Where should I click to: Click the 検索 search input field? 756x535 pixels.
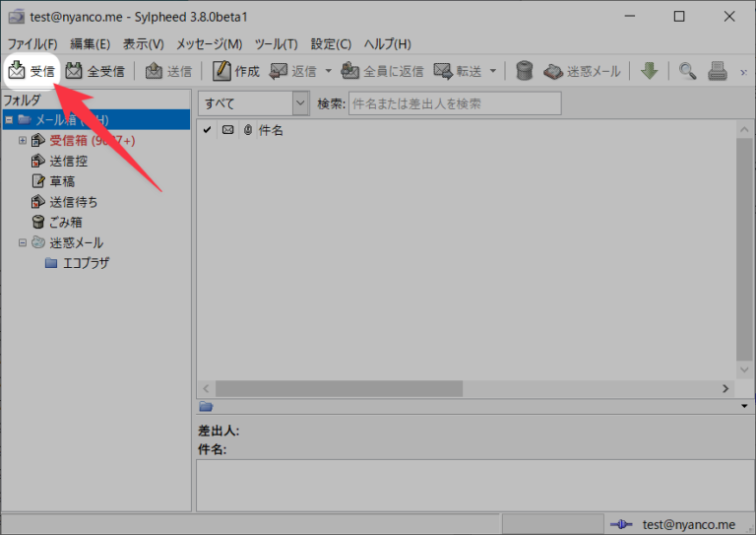454,103
